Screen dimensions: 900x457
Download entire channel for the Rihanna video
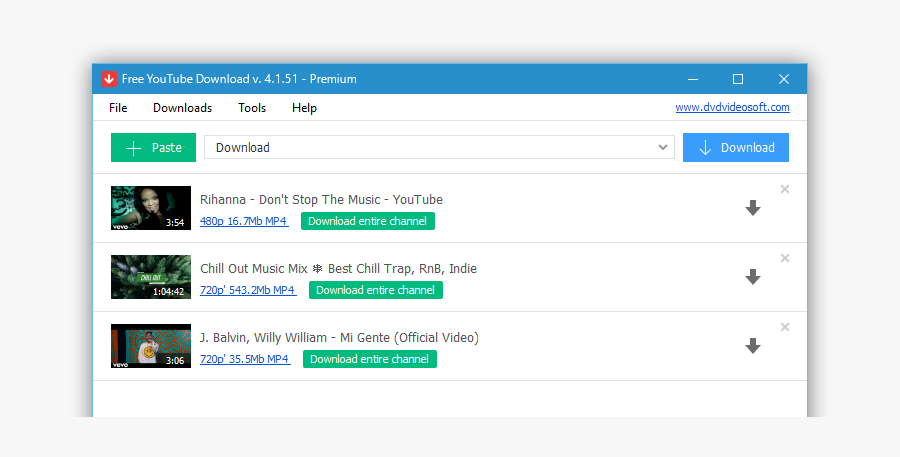(x=367, y=221)
